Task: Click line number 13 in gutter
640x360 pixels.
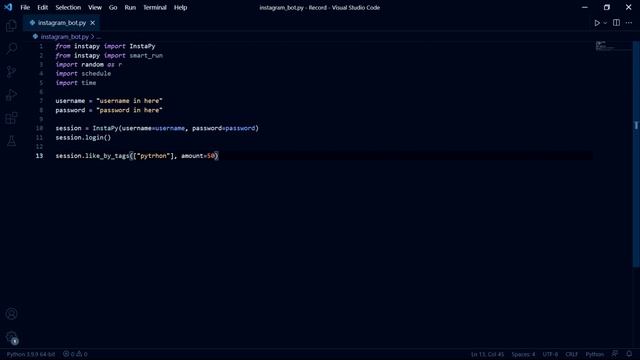Action: pyautogui.click(x=39, y=156)
